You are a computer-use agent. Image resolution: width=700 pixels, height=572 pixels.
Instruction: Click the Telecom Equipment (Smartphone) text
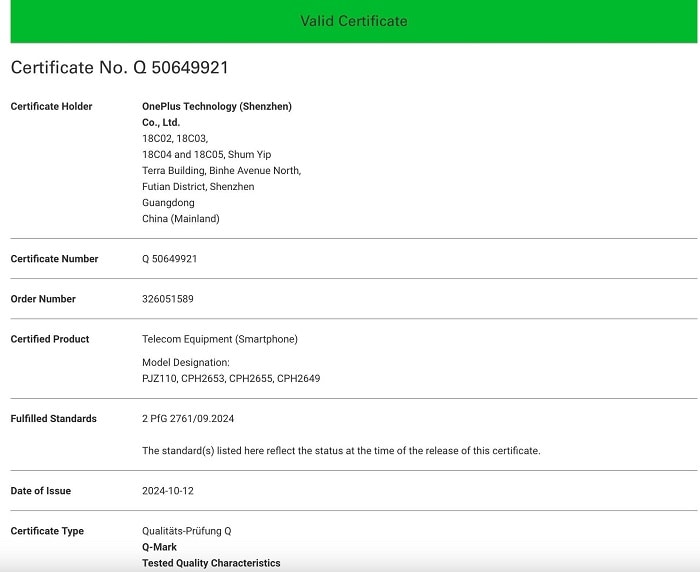220,339
